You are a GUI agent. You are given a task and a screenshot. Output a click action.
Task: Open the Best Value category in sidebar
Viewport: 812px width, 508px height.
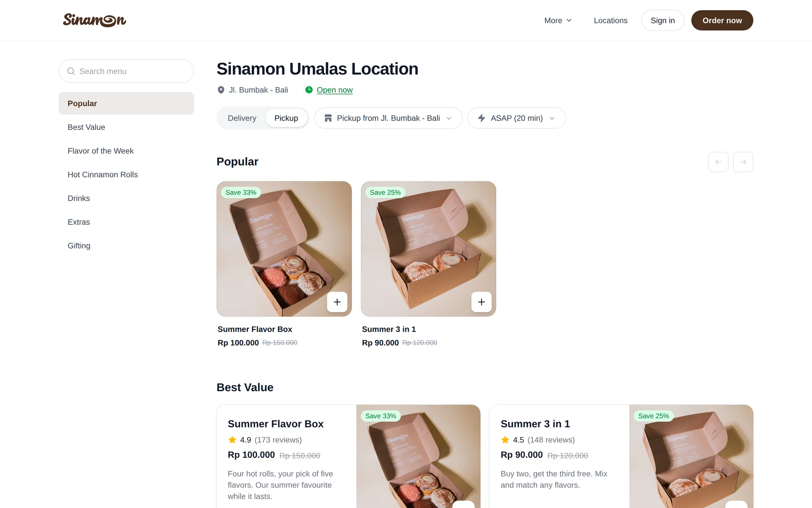point(126,127)
